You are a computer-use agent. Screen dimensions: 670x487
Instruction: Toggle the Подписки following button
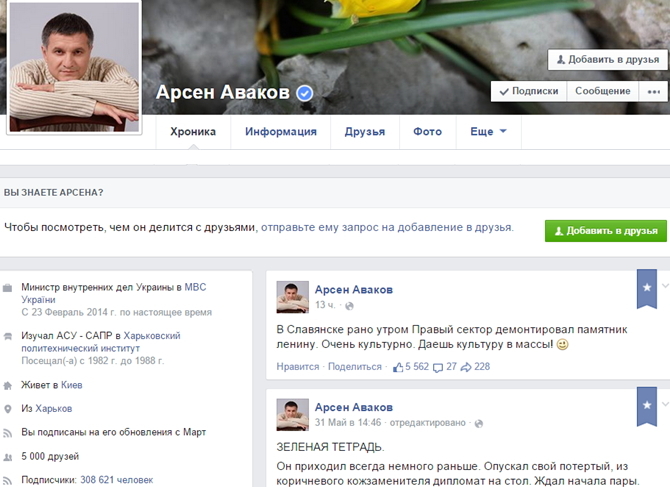click(x=529, y=91)
